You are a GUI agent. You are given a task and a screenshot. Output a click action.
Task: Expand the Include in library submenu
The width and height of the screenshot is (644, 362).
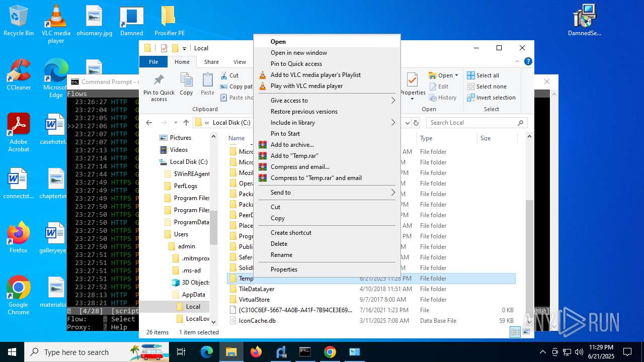point(327,123)
